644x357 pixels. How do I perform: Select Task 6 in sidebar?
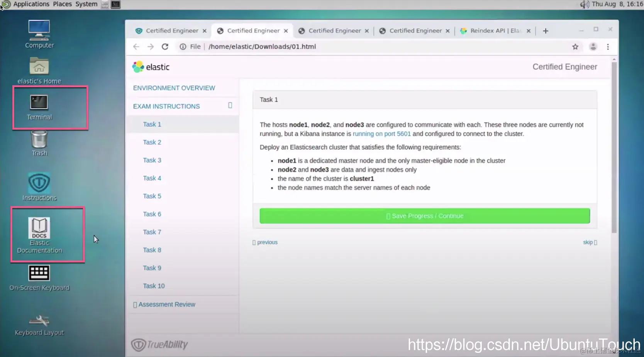152,214
